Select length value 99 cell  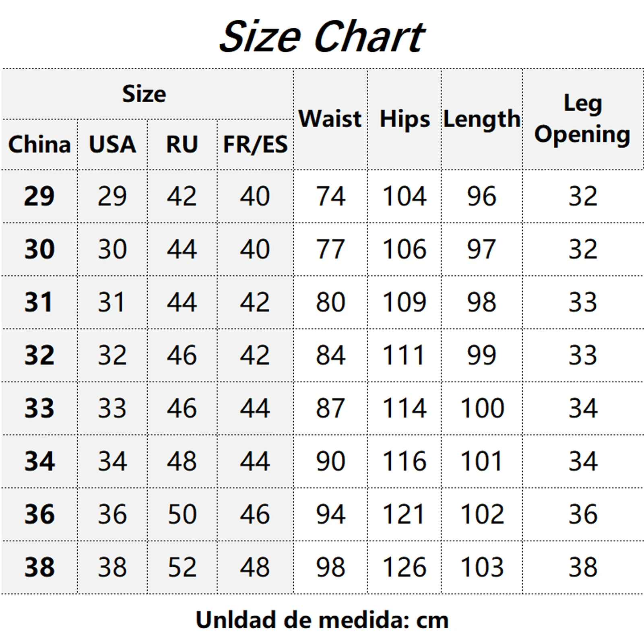click(x=482, y=355)
